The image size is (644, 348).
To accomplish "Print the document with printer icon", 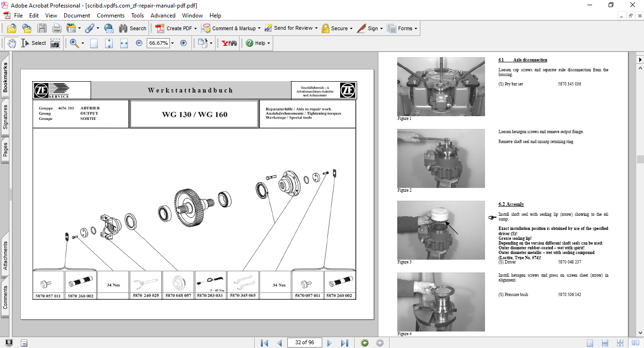I will tap(57, 28).
